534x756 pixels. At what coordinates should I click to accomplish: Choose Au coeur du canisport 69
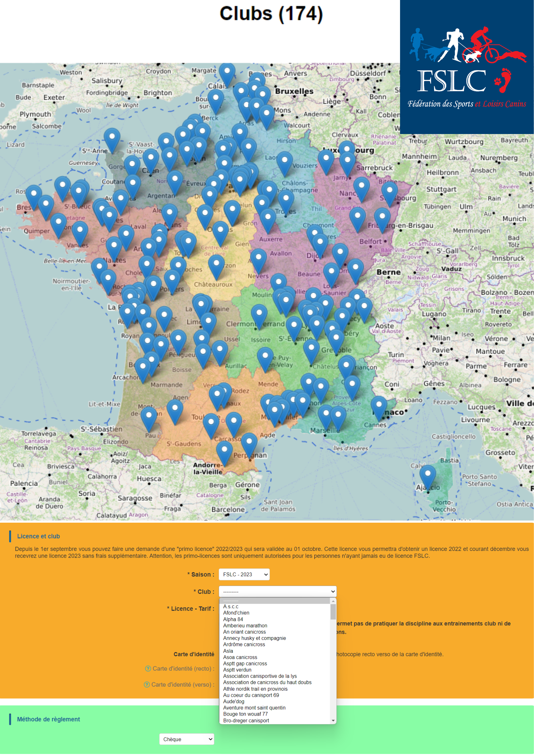click(275, 695)
